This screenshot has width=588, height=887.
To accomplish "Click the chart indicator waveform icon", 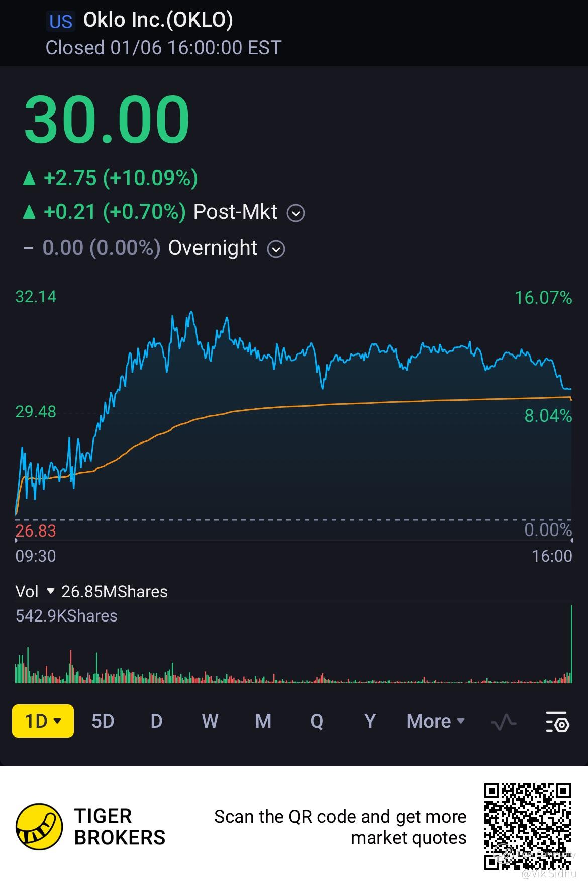I will click(x=503, y=722).
